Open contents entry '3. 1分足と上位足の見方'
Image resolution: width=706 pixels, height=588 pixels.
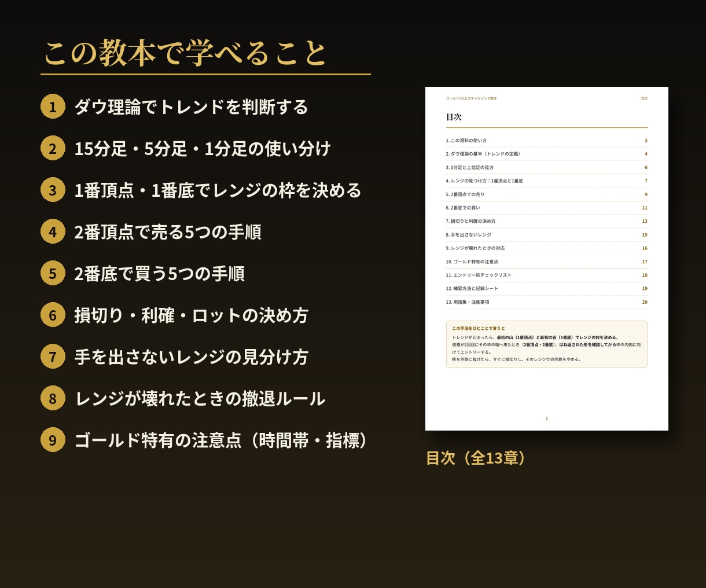pyautogui.click(x=470, y=167)
